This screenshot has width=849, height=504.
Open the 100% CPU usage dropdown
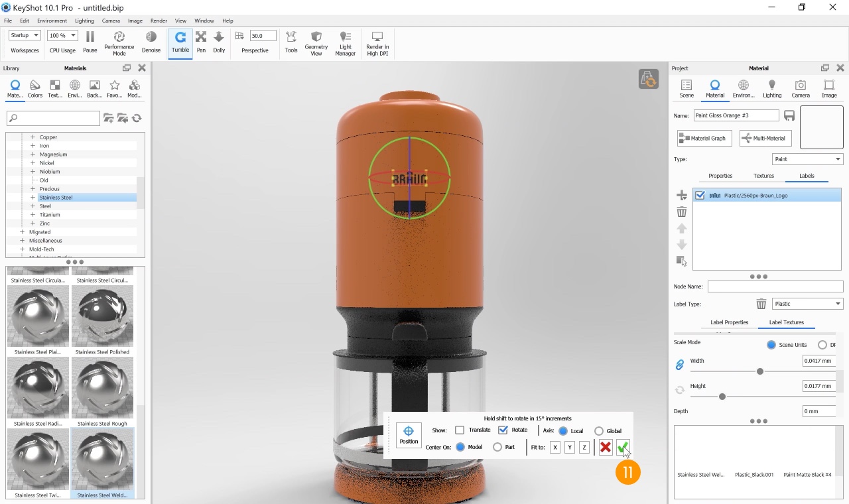[x=63, y=35]
